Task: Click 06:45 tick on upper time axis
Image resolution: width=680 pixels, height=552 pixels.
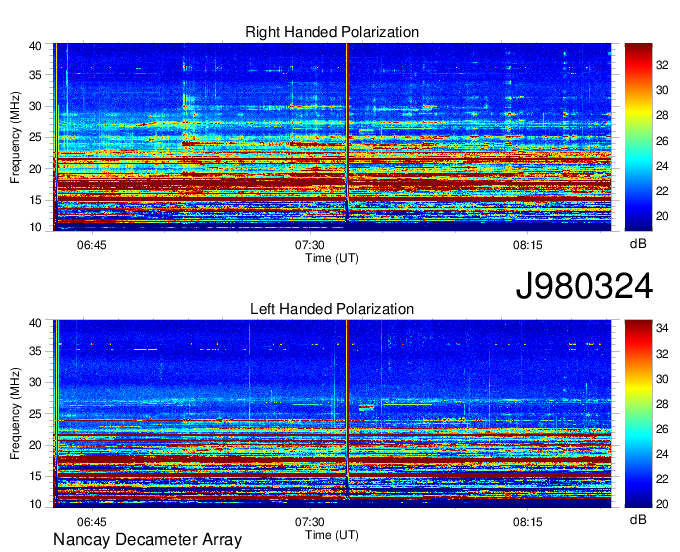Action: [x=92, y=245]
